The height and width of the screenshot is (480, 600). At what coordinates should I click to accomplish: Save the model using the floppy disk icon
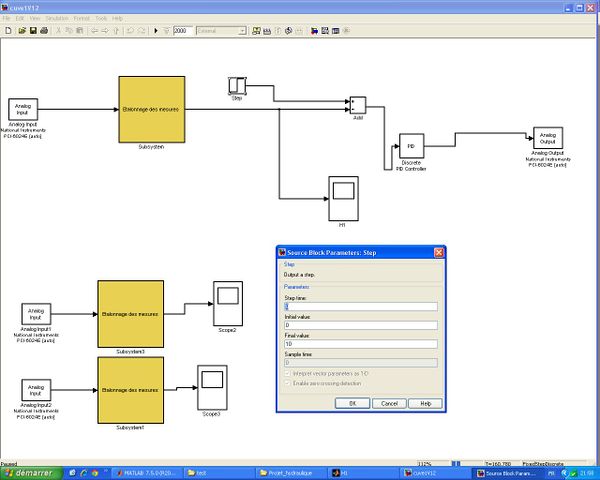pyautogui.click(x=32, y=31)
